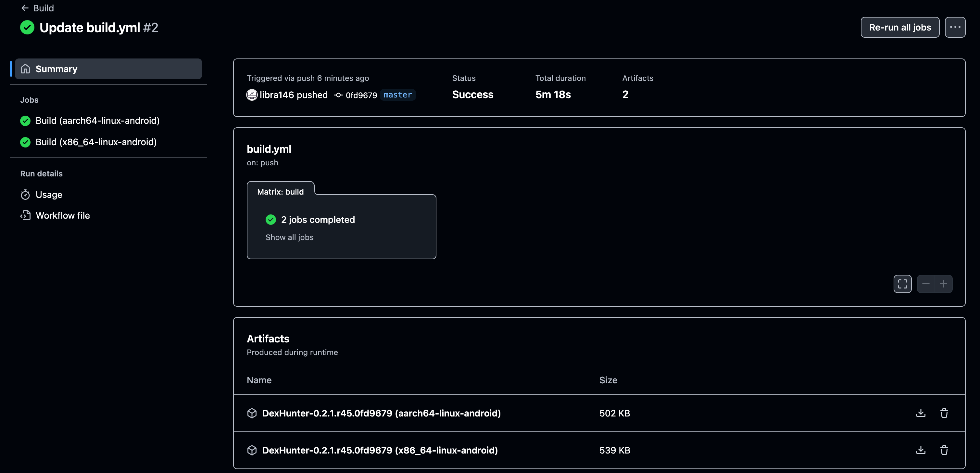Viewport: 980px width, 473px height.
Task: Click the master branch label
Action: [397, 95]
